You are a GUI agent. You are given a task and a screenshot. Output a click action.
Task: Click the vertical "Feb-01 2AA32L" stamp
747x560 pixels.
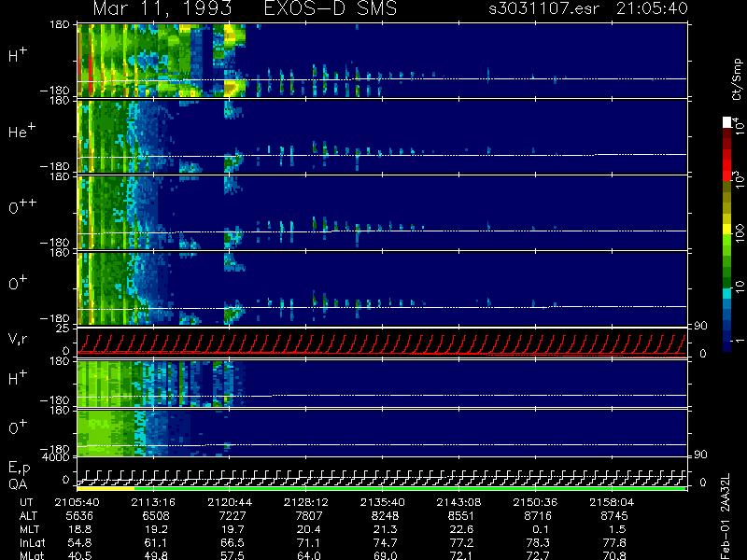pyautogui.click(x=726, y=516)
